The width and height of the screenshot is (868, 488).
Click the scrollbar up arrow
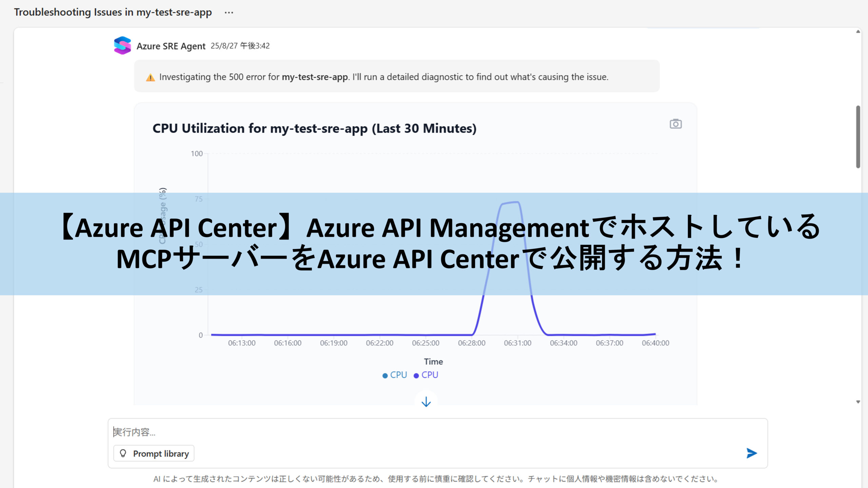858,32
